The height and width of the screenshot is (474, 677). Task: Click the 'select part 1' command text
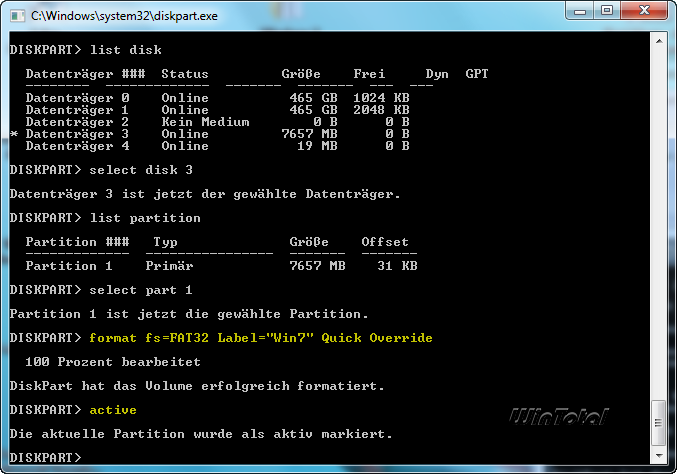tap(141, 290)
